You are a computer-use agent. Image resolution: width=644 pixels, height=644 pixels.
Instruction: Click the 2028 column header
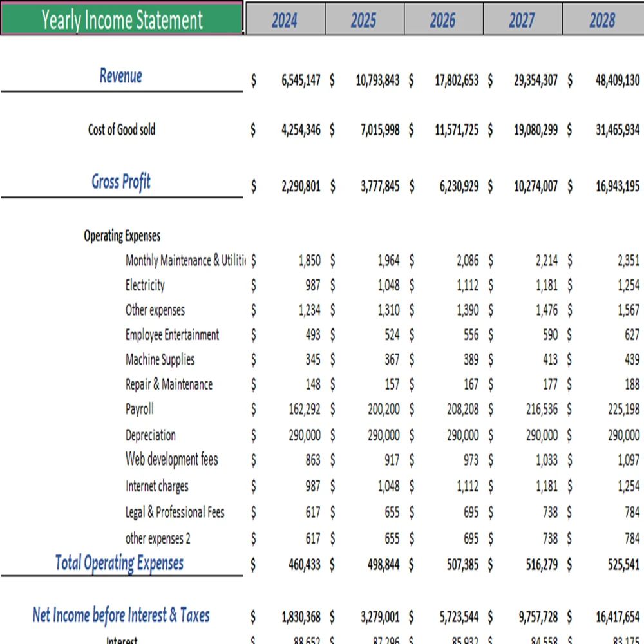601,19
